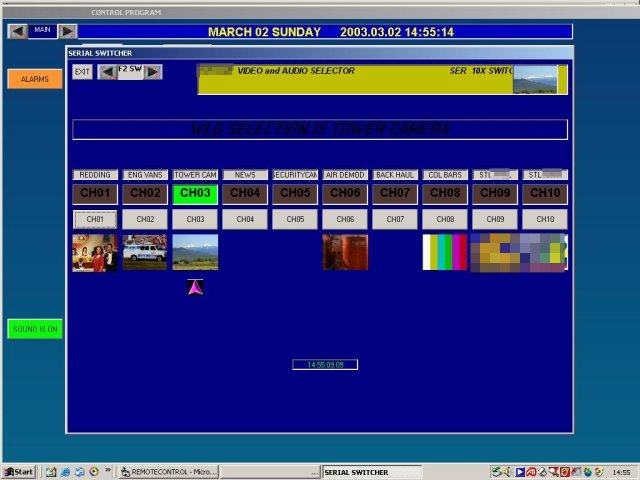Activate the green CH03 channel indicator

pos(195,193)
